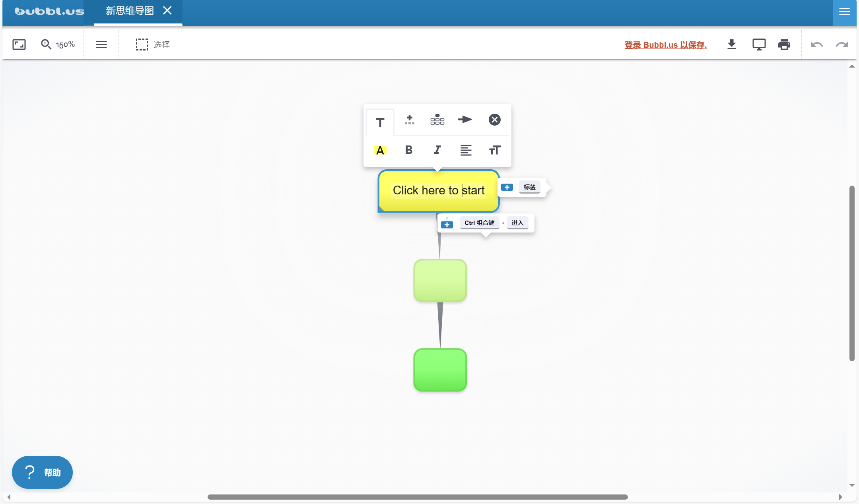Click the text alignment icon
Image resolution: width=859 pixels, height=504 pixels.
click(466, 149)
